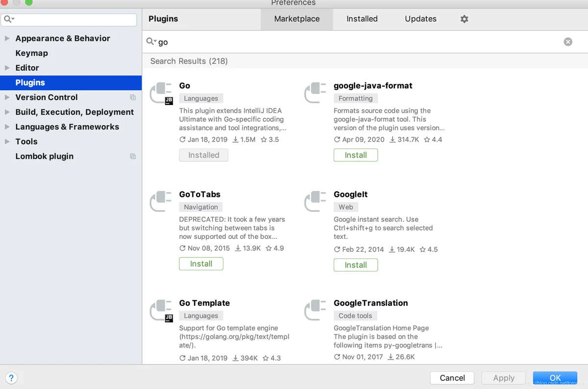This screenshot has height=389, width=588.
Task: Open the Go Template plugin title
Action: [x=204, y=303]
